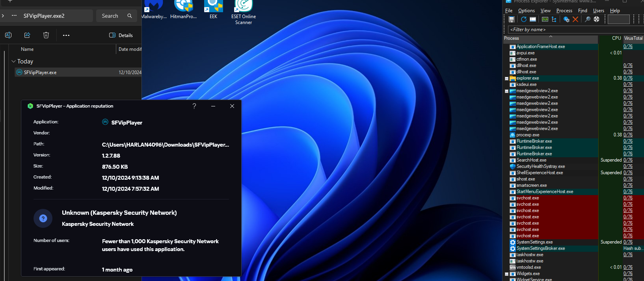Click the Refresh Now icon in Process Explorer

coord(524,19)
